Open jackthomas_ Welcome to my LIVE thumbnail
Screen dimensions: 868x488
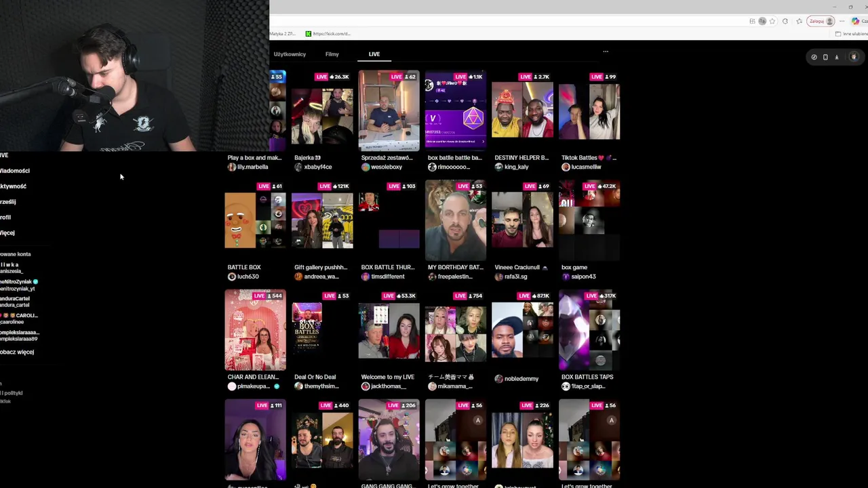(x=389, y=331)
